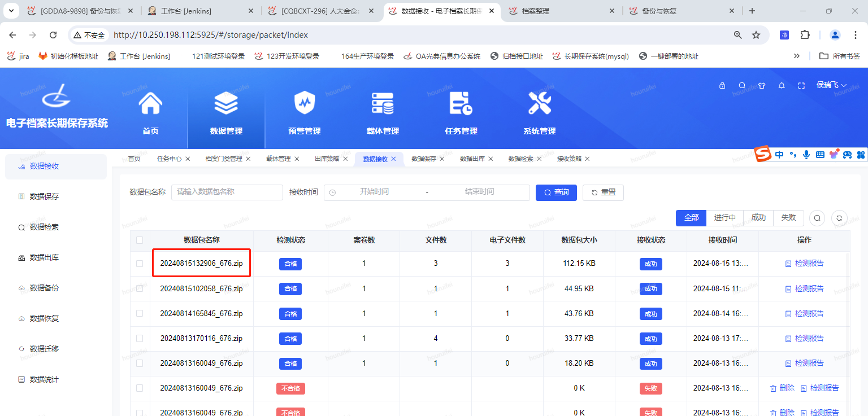This screenshot has height=416, width=868.
Task: Switch to the 任务中心 page tab
Action: click(x=169, y=159)
